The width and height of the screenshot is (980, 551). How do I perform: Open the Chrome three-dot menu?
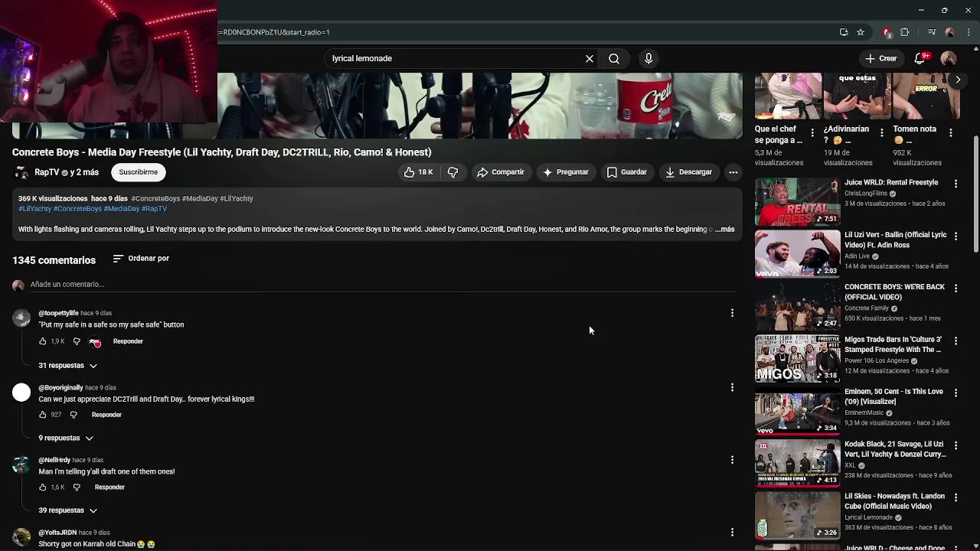coord(969,32)
